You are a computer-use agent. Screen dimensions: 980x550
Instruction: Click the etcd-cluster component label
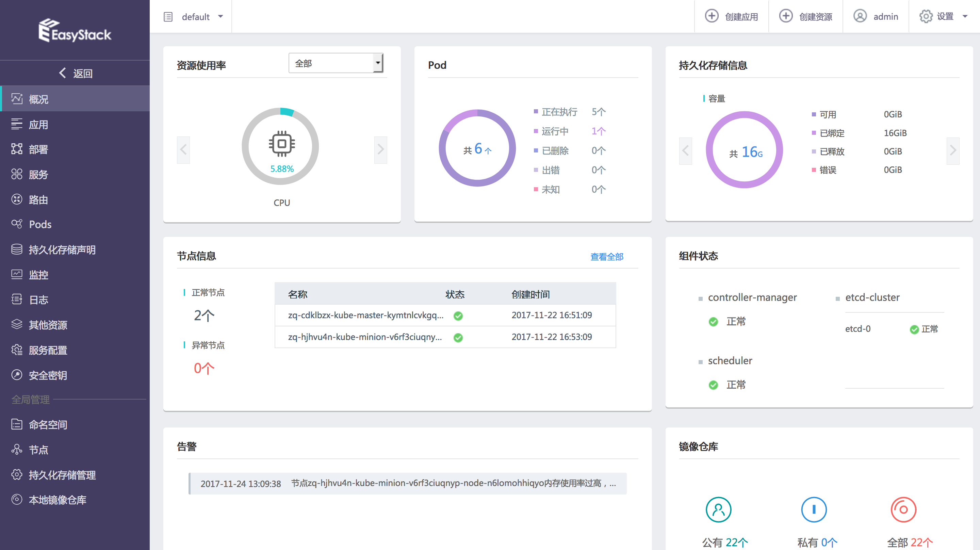pos(872,297)
